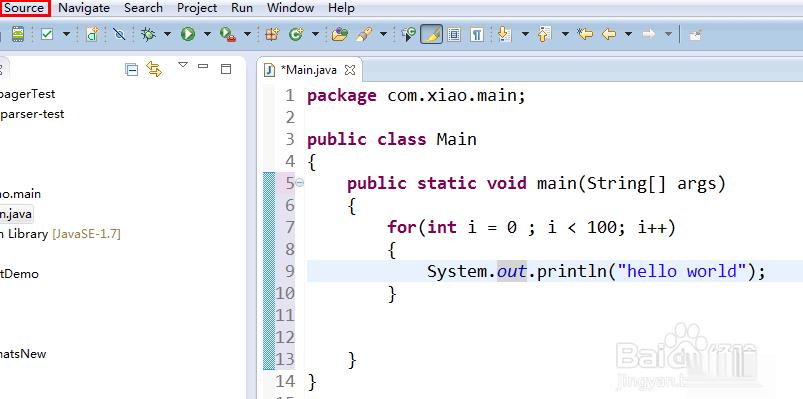Toggle Mark Occurrences highlighter button
Screen dimensions: 803x399
tap(432, 34)
